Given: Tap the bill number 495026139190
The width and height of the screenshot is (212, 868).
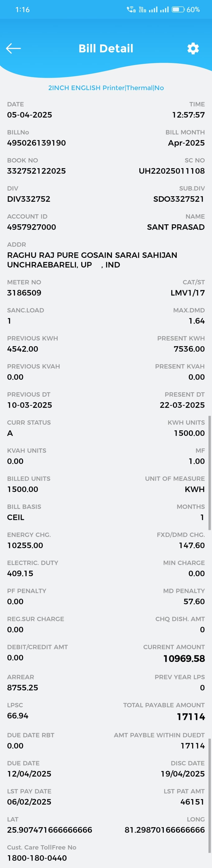Looking at the screenshot, I should 36,143.
